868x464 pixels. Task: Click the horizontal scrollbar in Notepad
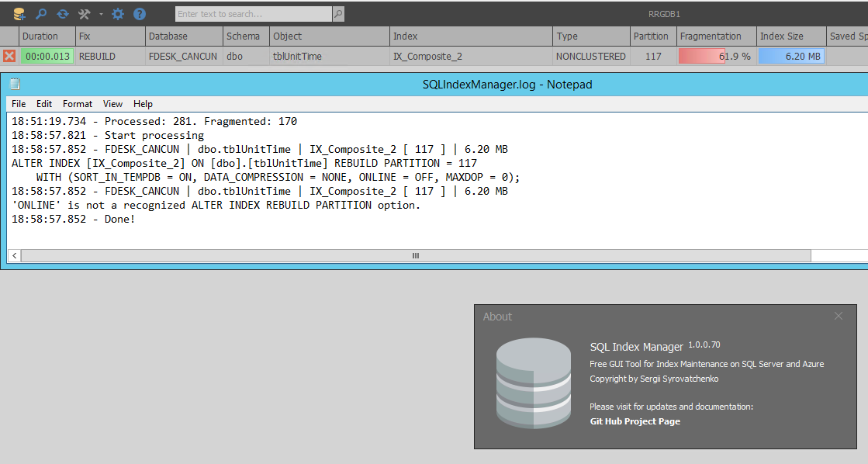[x=415, y=255]
